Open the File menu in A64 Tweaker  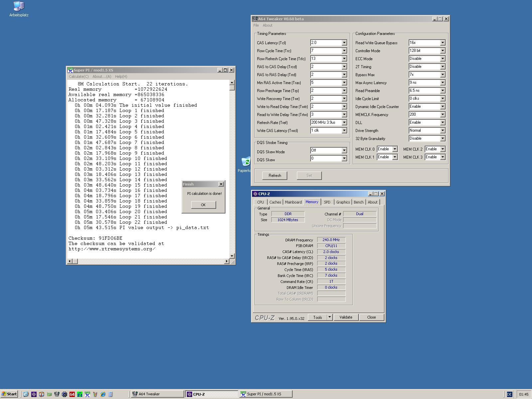tap(256, 25)
